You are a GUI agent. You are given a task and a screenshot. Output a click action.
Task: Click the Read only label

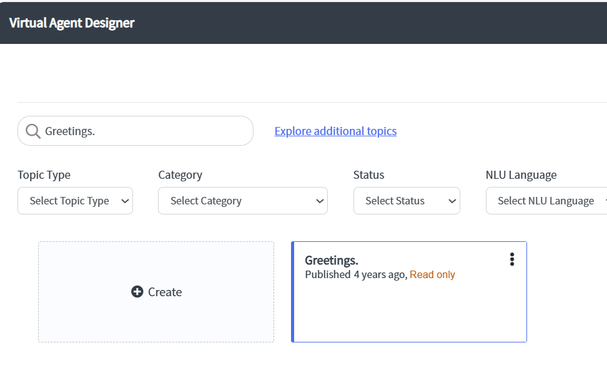(x=432, y=274)
